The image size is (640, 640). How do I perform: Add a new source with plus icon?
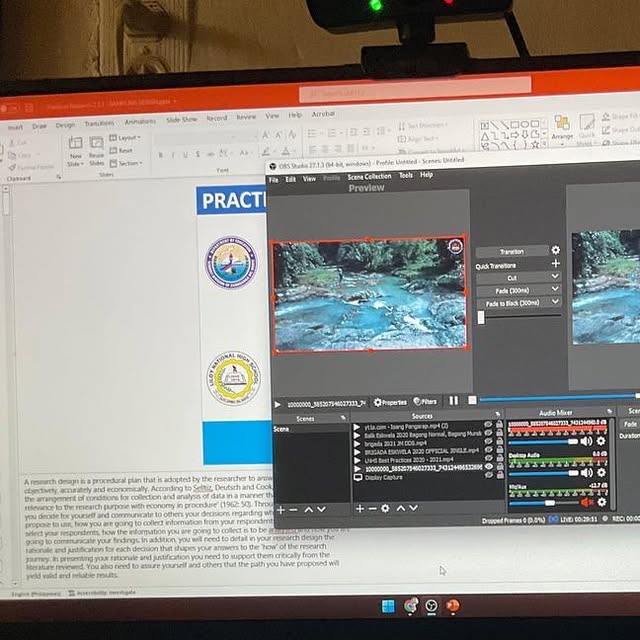360,509
